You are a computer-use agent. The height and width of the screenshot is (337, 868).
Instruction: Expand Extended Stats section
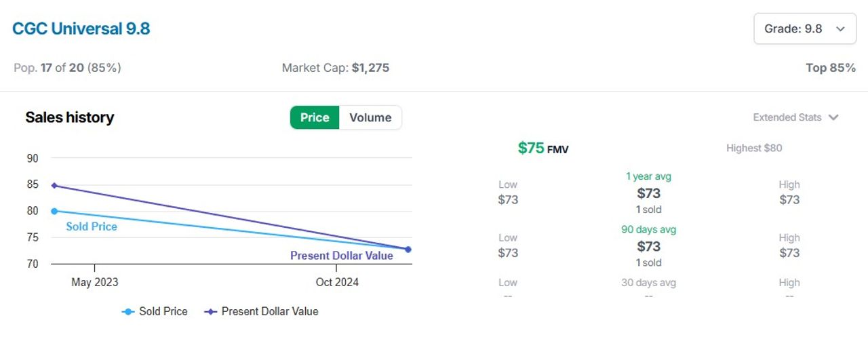click(x=795, y=117)
